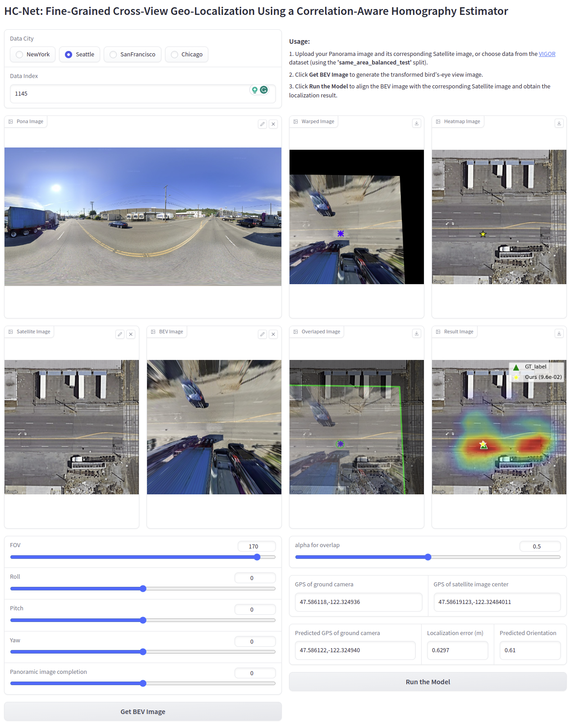The image size is (570, 728).
Task: Click the heatmap image preview
Action: 499,217
